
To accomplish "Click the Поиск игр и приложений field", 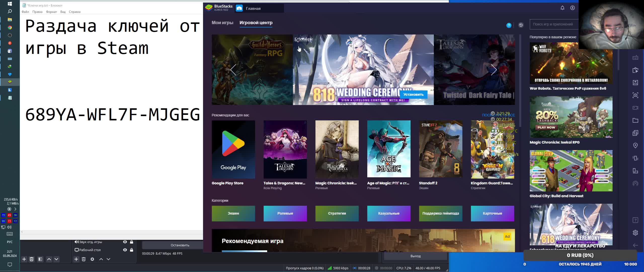I will (x=553, y=24).
